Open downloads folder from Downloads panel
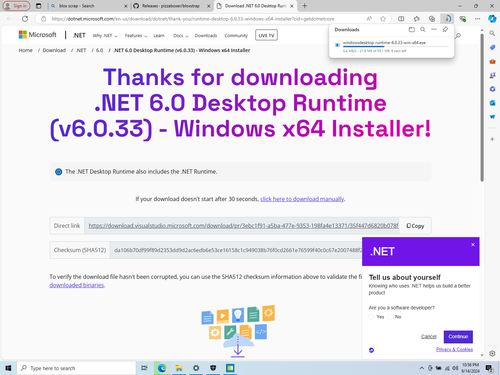Image resolution: width=500 pixels, height=375 pixels. pyautogui.click(x=412, y=30)
